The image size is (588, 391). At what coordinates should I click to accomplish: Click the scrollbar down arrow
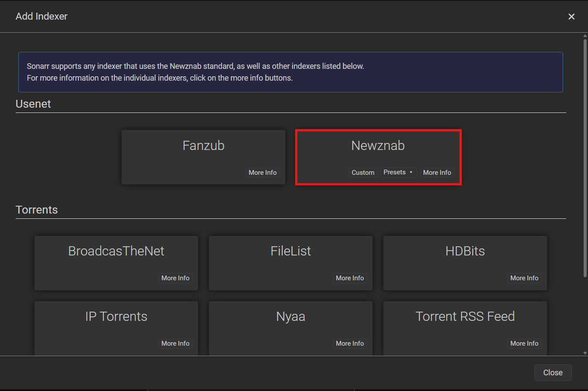[x=585, y=353]
